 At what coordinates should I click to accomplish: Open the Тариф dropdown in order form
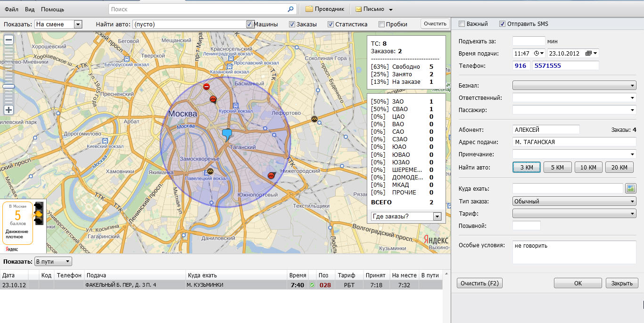(x=574, y=213)
